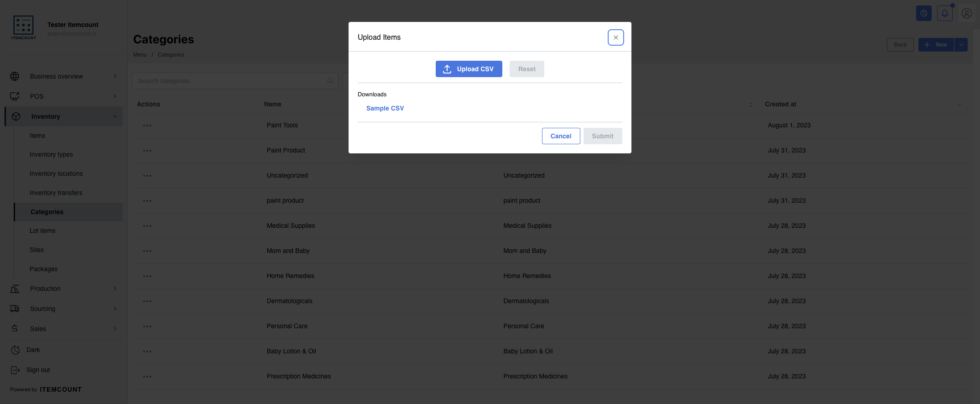980x404 pixels.
Task: Click the Sales dollar icon
Action: [15, 329]
